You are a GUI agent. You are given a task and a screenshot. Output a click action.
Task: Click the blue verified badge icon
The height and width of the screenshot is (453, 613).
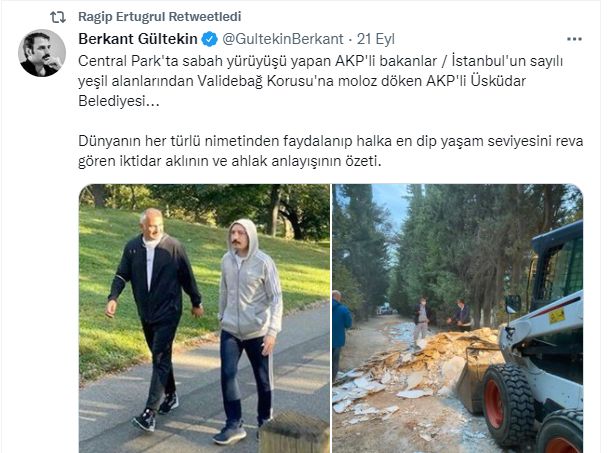coord(210,39)
